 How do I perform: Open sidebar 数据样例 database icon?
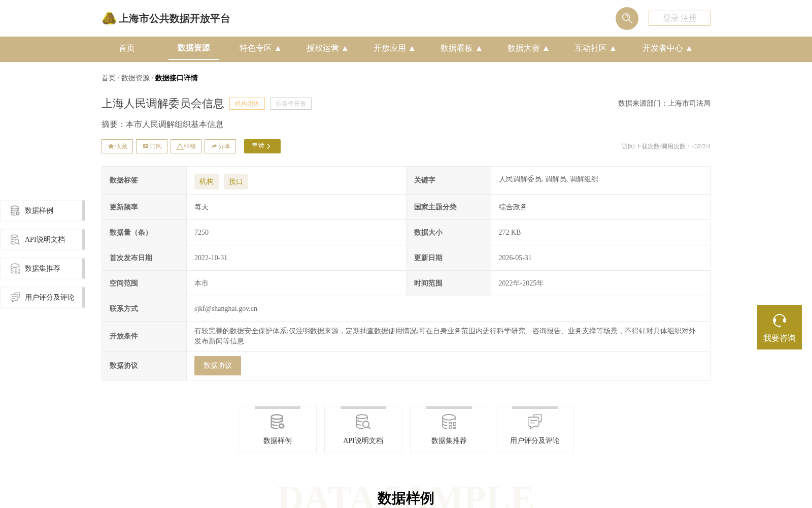(15, 211)
